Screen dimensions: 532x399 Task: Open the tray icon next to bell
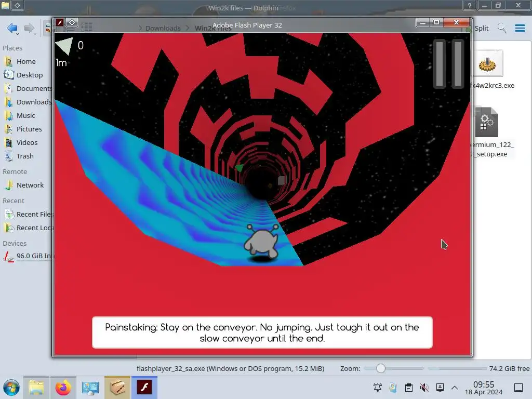coord(393,388)
